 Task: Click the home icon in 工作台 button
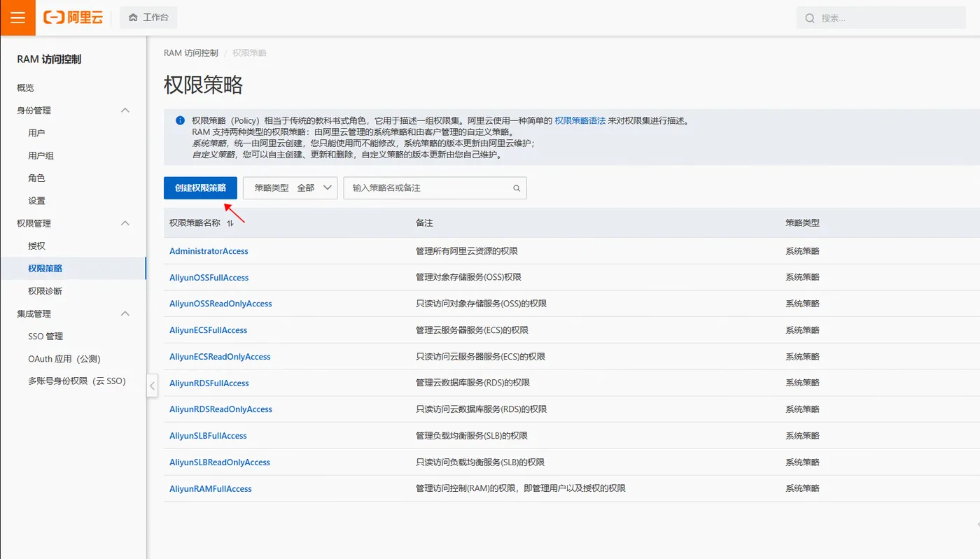133,17
